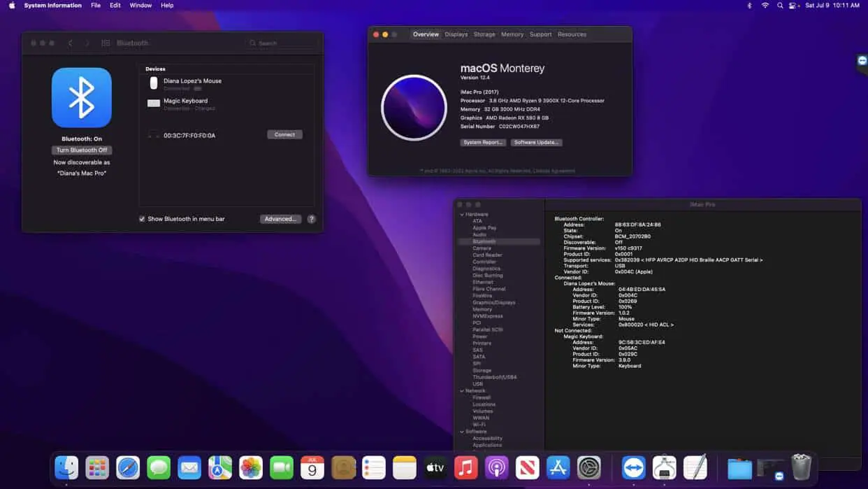Launch Maps from the Dock

(x=220, y=467)
